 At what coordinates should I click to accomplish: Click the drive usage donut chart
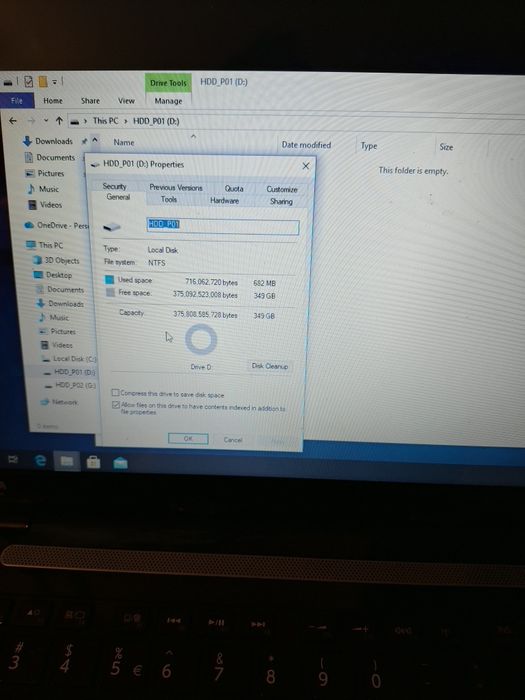[x=201, y=339]
